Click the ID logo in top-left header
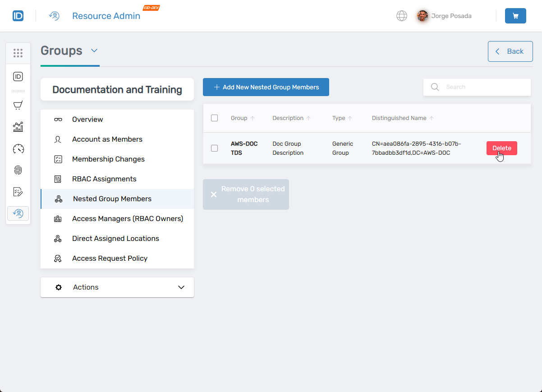Viewport: 542px width, 392px height. [x=18, y=16]
